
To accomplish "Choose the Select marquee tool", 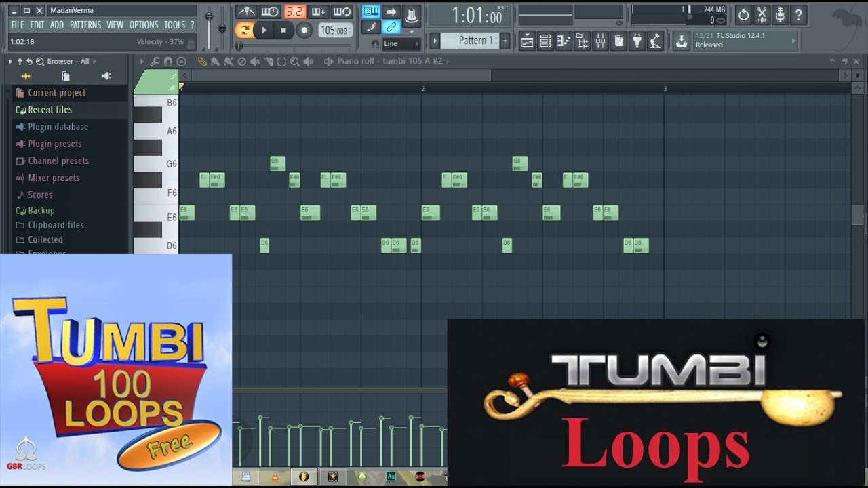I will tap(281, 61).
